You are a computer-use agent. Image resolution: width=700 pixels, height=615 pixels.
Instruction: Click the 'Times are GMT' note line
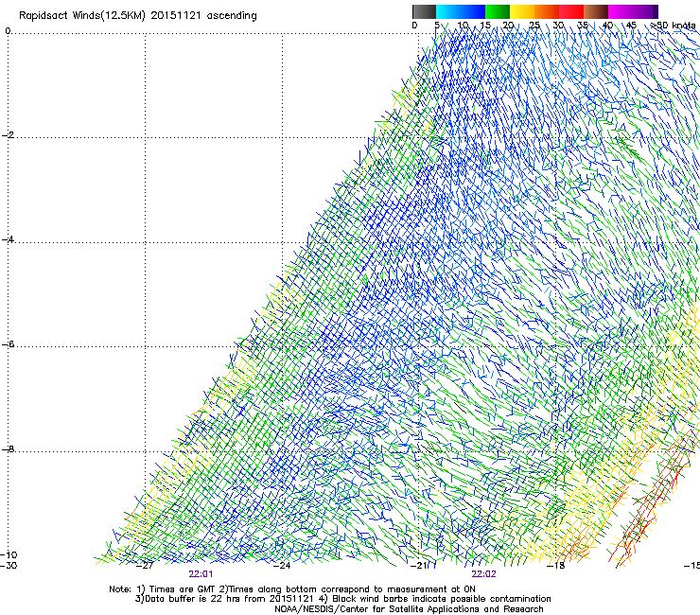click(292, 589)
